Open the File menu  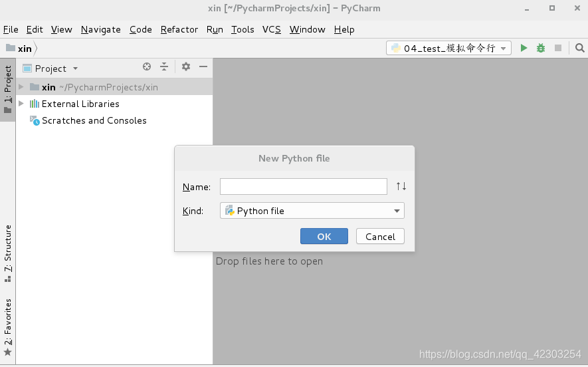tap(11, 29)
